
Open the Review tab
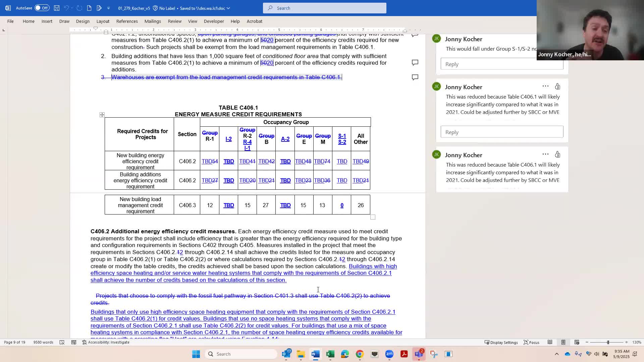click(175, 21)
